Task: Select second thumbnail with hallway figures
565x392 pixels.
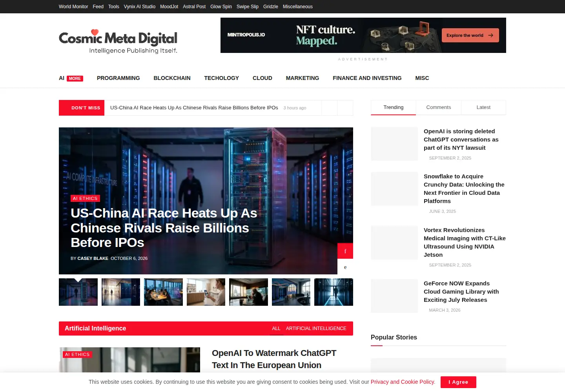Action: [121, 292]
